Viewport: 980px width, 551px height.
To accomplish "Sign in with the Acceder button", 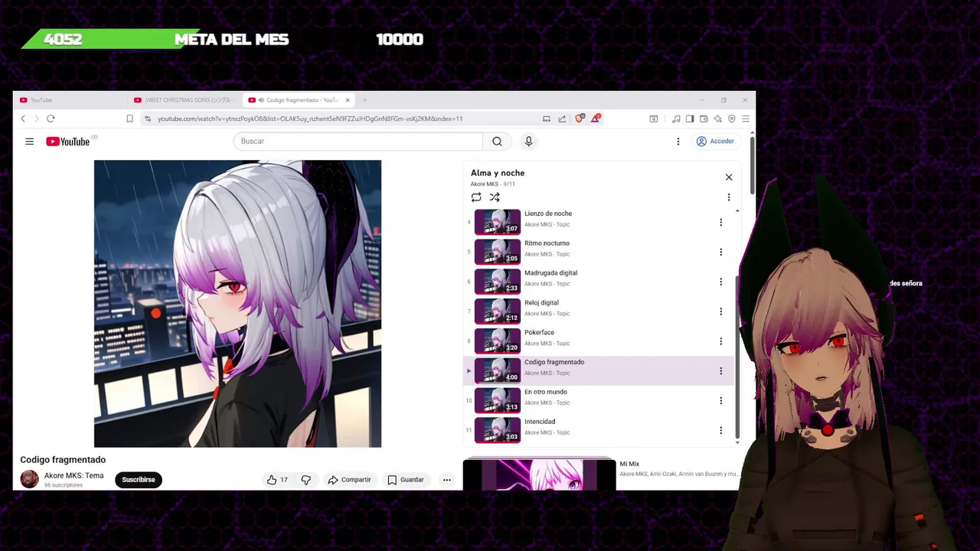I will (x=715, y=141).
